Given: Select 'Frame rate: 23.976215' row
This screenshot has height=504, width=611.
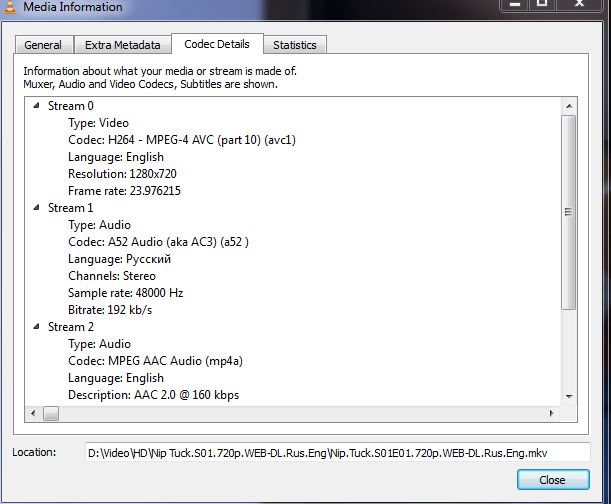Looking at the screenshot, I should coord(124,191).
